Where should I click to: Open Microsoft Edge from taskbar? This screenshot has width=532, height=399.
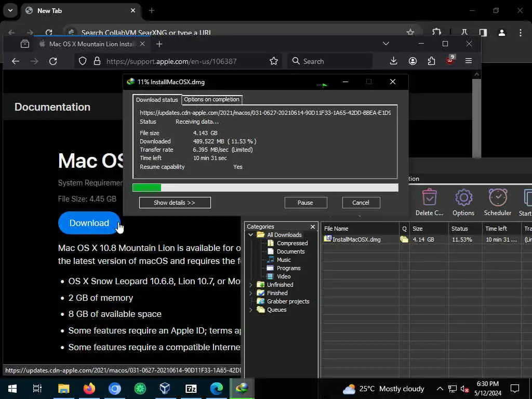[217, 389]
